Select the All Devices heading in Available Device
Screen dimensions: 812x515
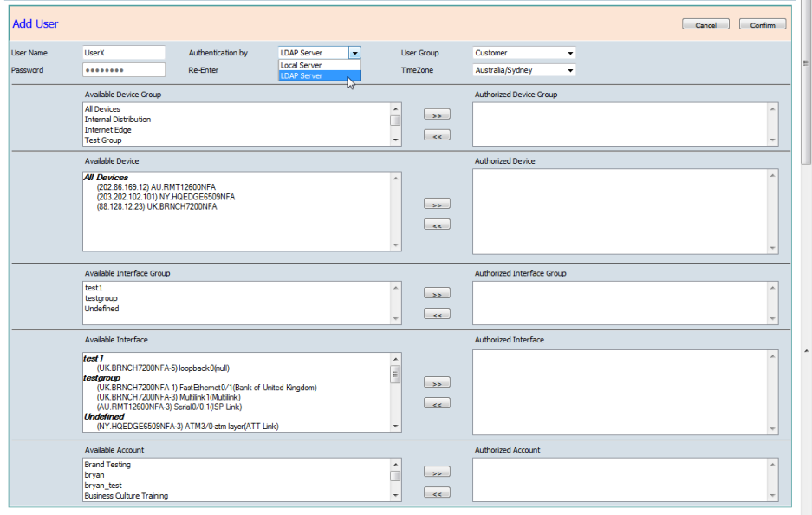(107, 177)
